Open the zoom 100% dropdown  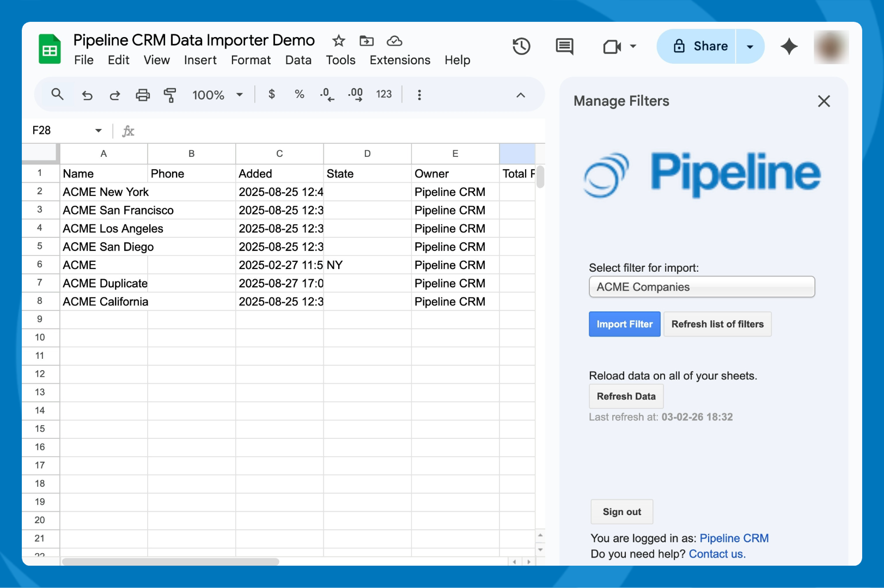[217, 95]
